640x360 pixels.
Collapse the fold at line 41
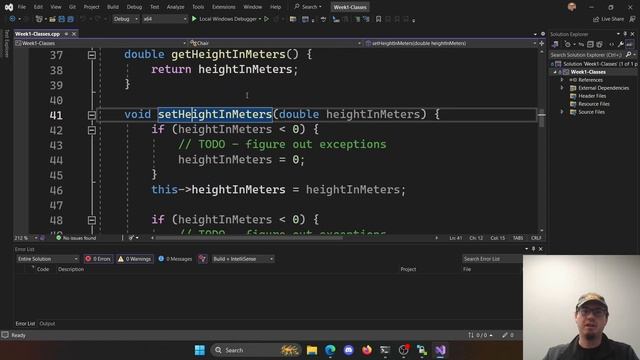[x=92, y=115]
